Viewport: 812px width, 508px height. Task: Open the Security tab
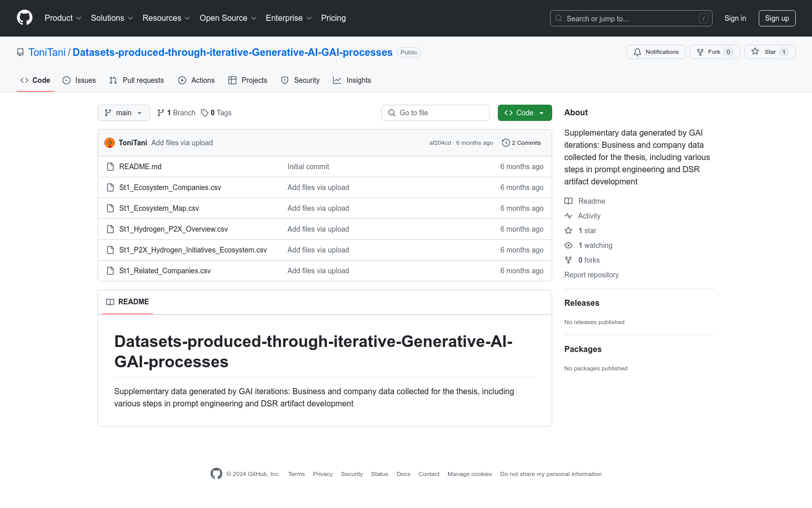click(300, 80)
